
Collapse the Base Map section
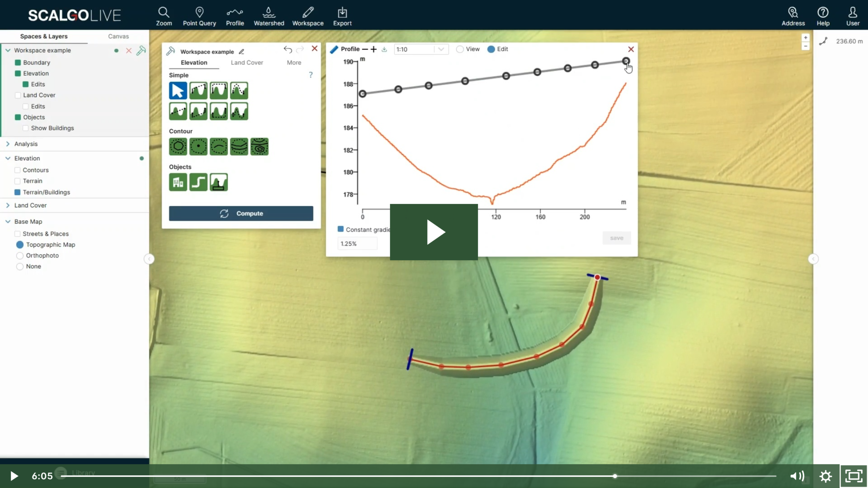point(8,222)
